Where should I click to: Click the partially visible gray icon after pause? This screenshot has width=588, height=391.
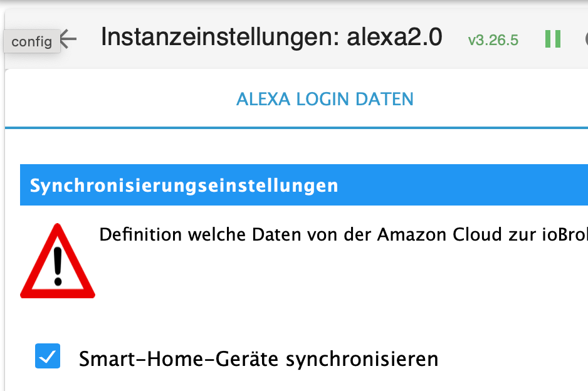click(584, 39)
